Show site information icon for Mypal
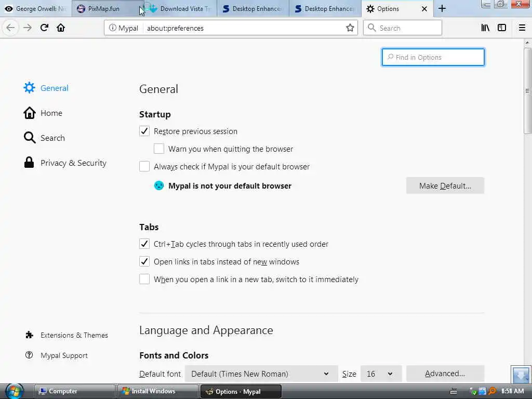The image size is (532, 399). 113,28
